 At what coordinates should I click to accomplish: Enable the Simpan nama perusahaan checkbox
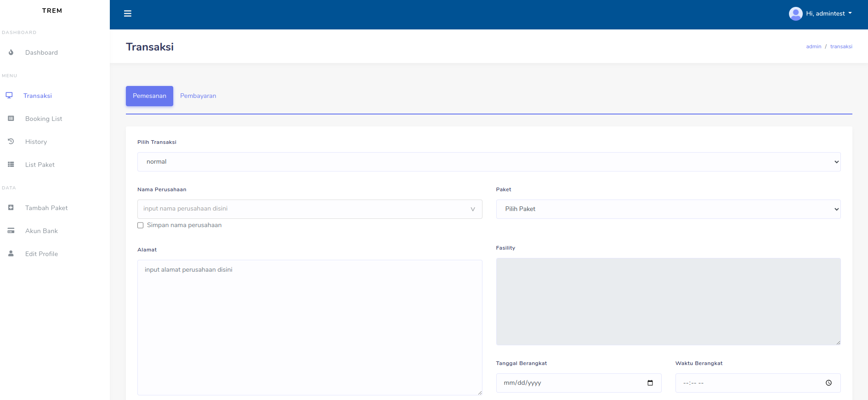(141, 225)
